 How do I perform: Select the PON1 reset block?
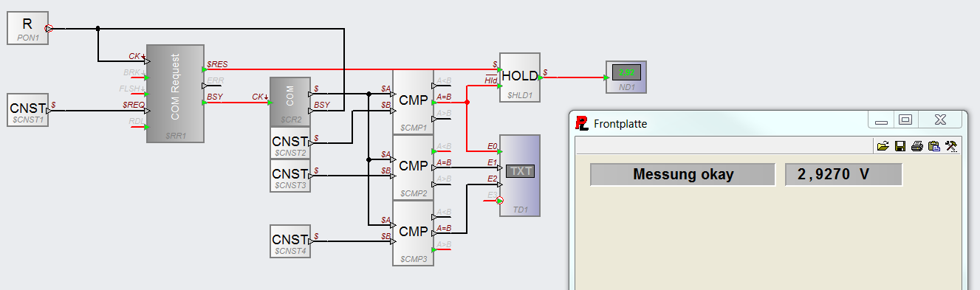coord(27,28)
